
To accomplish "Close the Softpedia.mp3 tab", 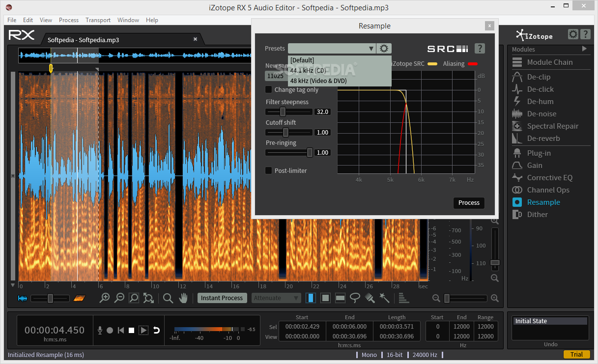I will [195, 39].
